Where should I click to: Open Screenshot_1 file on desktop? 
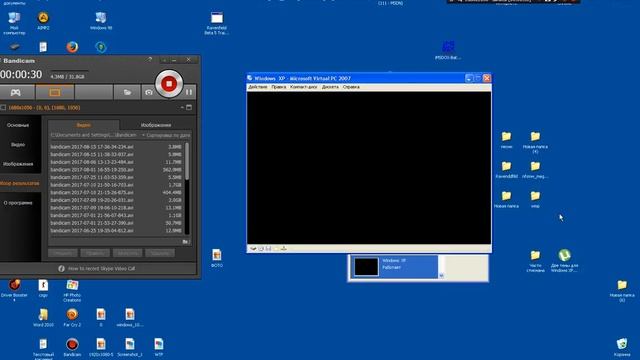point(130,347)
